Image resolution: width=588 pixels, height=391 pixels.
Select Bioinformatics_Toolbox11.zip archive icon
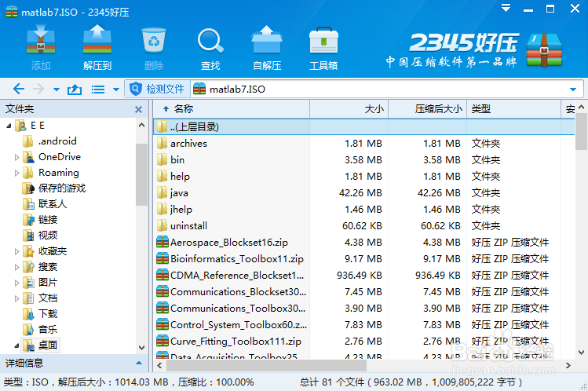[163, 258]
